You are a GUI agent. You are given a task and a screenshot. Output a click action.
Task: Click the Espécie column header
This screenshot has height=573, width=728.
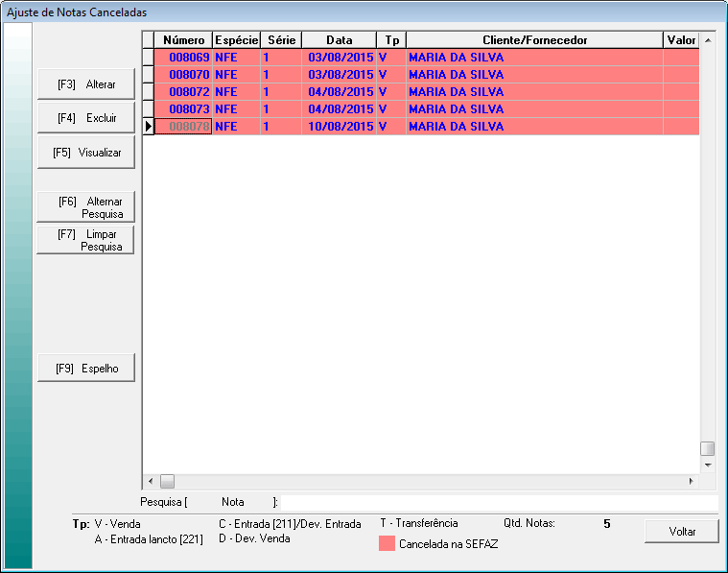236,40
